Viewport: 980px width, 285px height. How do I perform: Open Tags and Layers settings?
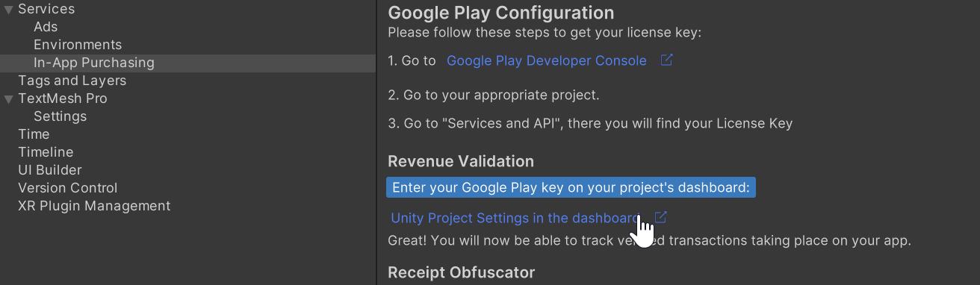tap(72, 81)
